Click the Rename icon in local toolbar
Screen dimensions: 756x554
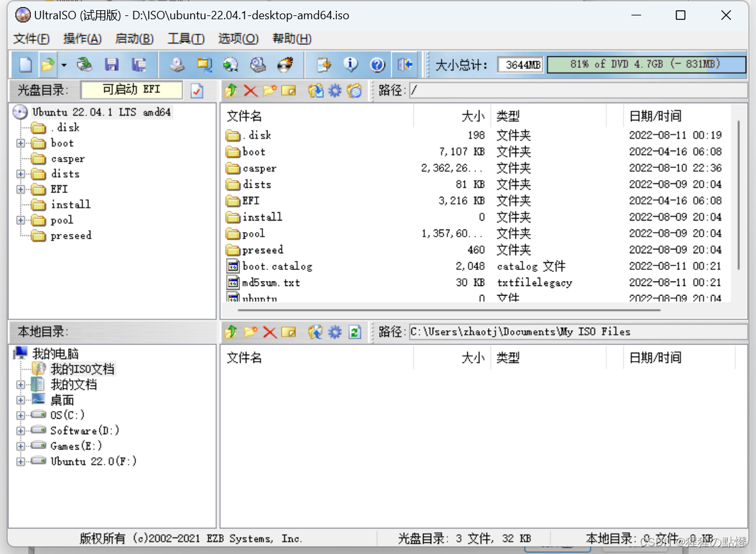click(x=289, y=332)
